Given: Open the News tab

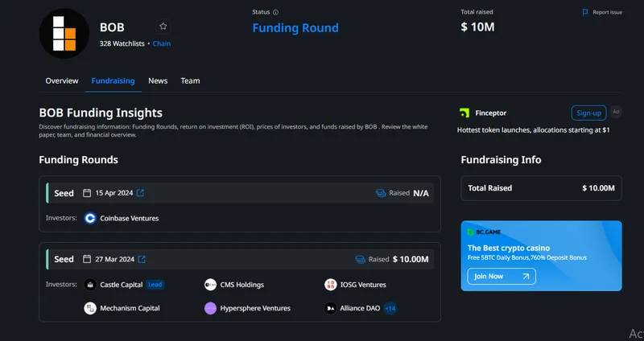Looking at the screenshot, I should (158, 81).
